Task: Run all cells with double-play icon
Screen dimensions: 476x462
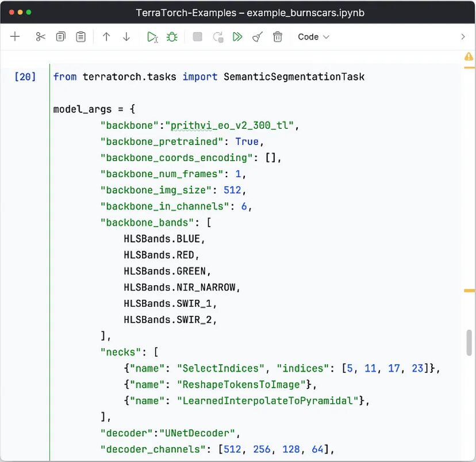Action: [237, 36]
